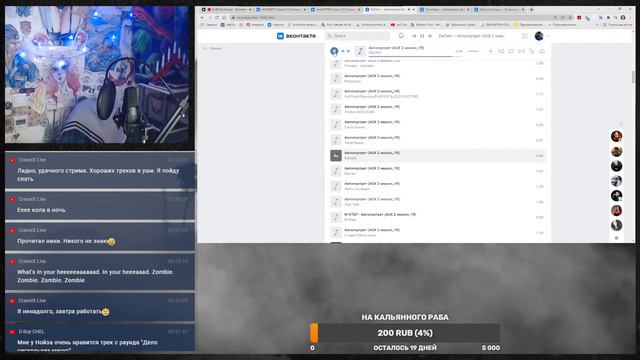Switch to the first browser tab
Image resolution: width=640 pixels, height=360 pixels.
[227, 9]
